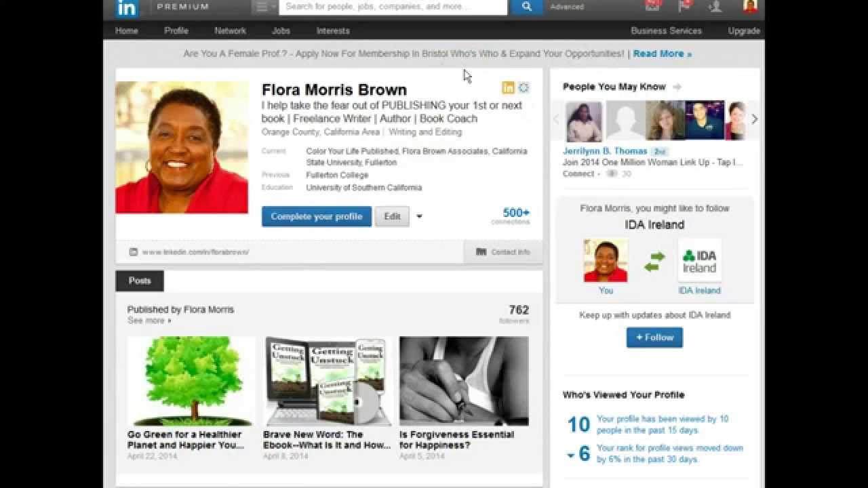Viewport: 868px width, 488px height.
Task: Click the fourth suggested person photo
Action: click(705, 121)
